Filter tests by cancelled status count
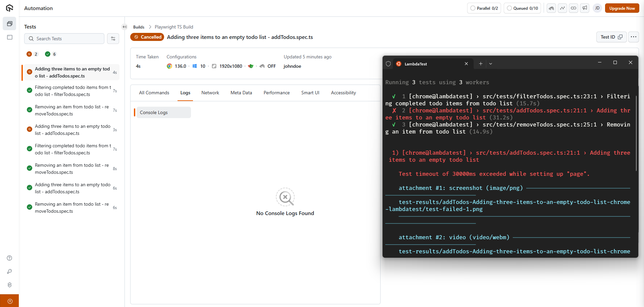The height and width of the screenshot is (307, 644). click(x=32, y=54)
